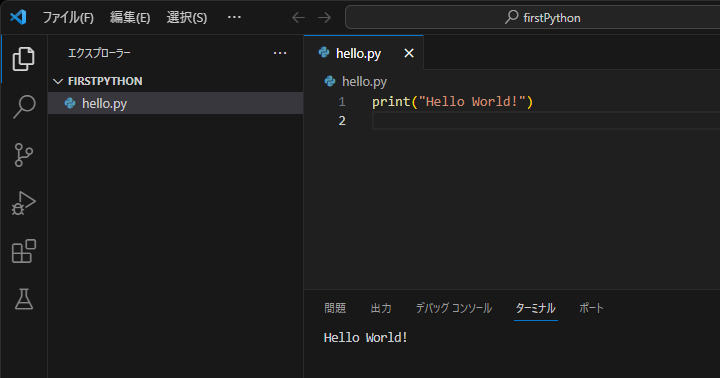
Task: Open the Testing flask view
Action: tap(23, 299)
